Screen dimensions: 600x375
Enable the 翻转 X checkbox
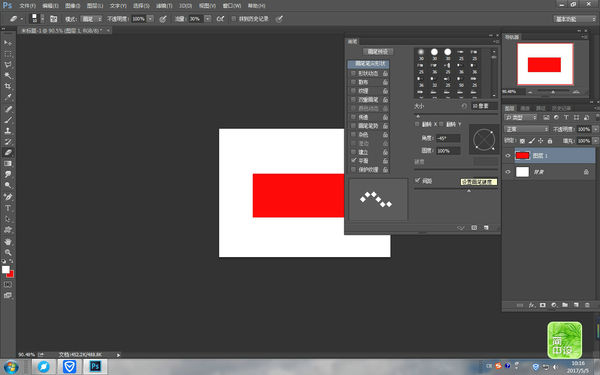click(417, 124)
